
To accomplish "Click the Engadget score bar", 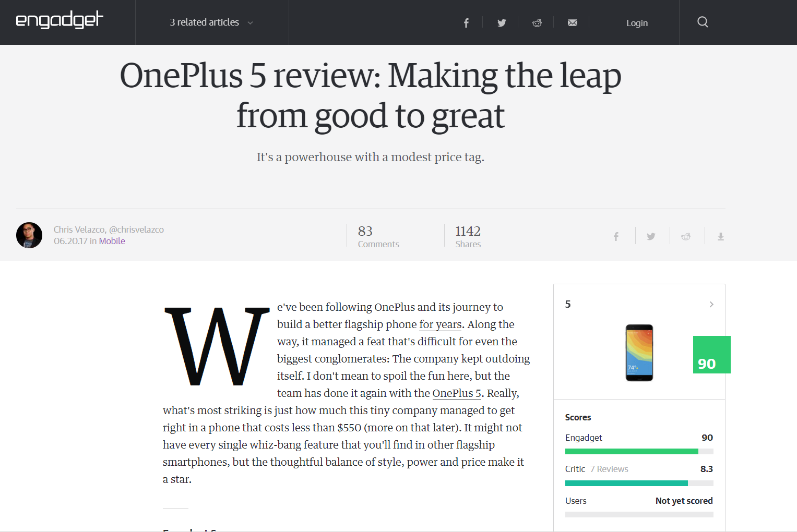I will click(639, 452).
